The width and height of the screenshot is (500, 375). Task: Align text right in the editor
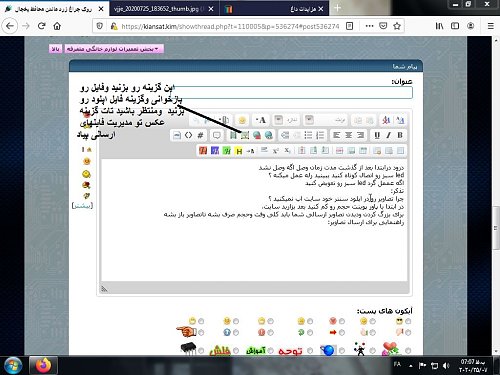pos(360,135)
